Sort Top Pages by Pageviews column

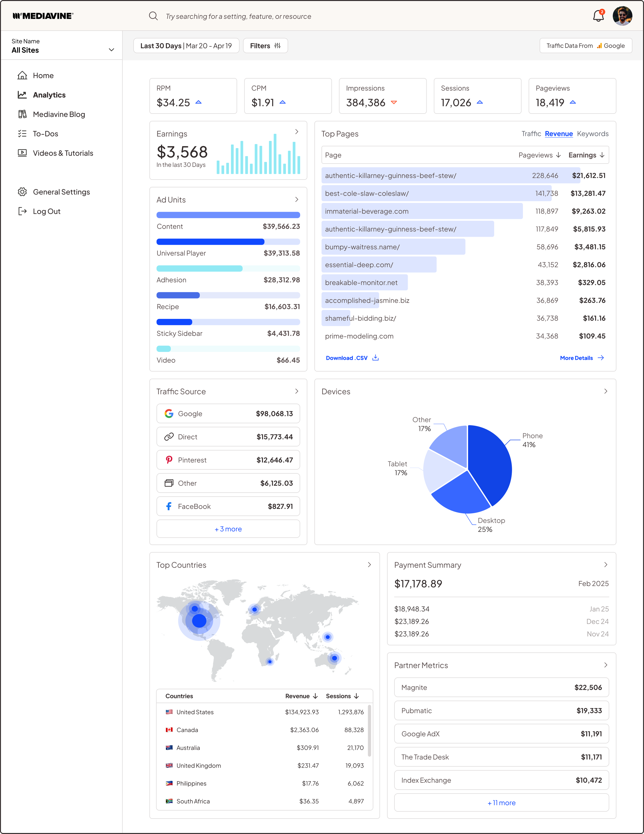(539, 155)
